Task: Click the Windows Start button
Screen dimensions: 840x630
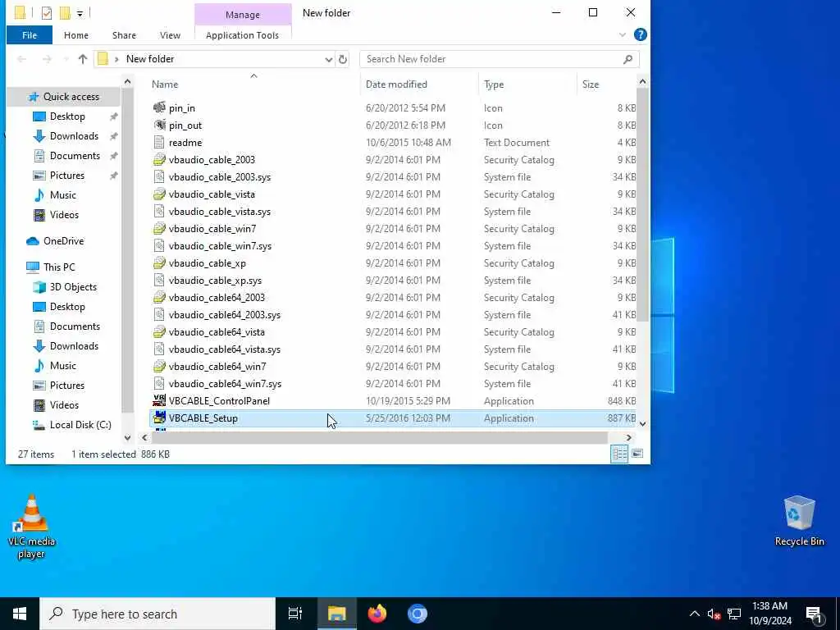Action: [x=20, y=614]
